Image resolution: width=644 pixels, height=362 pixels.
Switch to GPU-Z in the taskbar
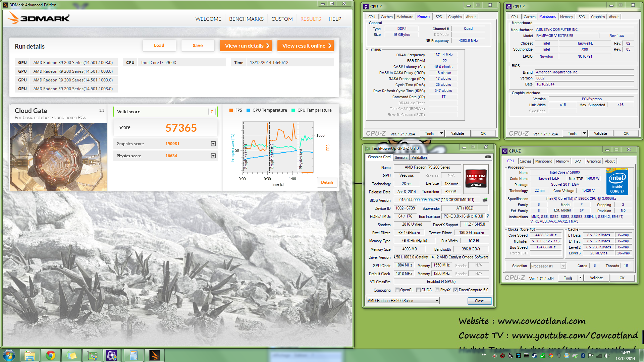(92, 355)
